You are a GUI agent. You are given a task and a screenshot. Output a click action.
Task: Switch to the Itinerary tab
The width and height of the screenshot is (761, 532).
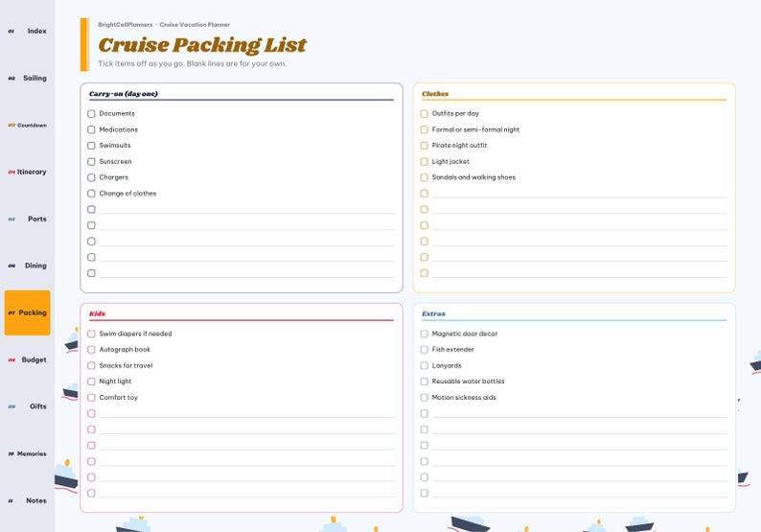(x=27, y=172)
